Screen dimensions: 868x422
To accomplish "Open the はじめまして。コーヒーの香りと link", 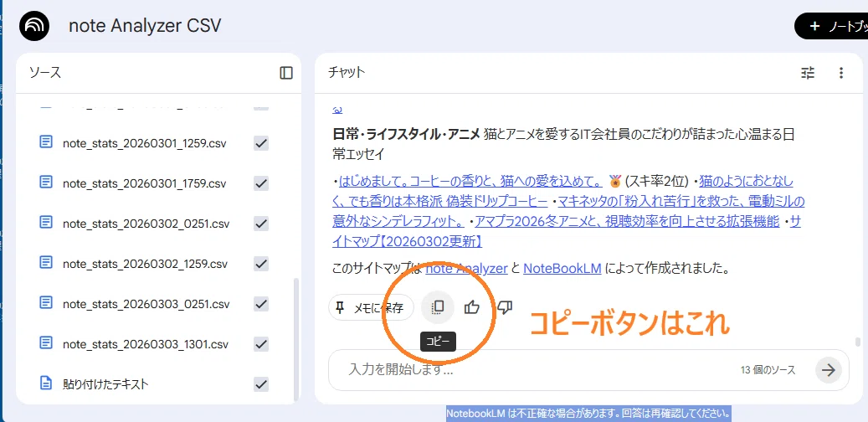I will click(470, 181).
